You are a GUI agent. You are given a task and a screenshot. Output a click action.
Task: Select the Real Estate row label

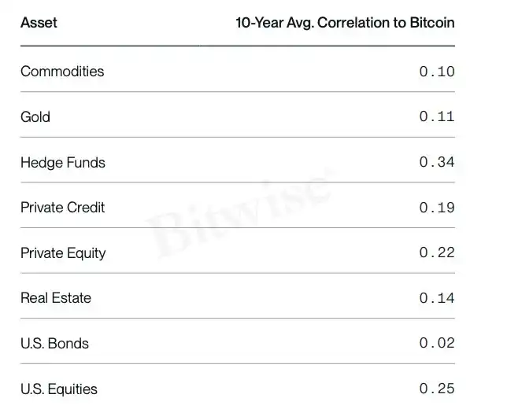pyautogui.click(x=56, y=298)
